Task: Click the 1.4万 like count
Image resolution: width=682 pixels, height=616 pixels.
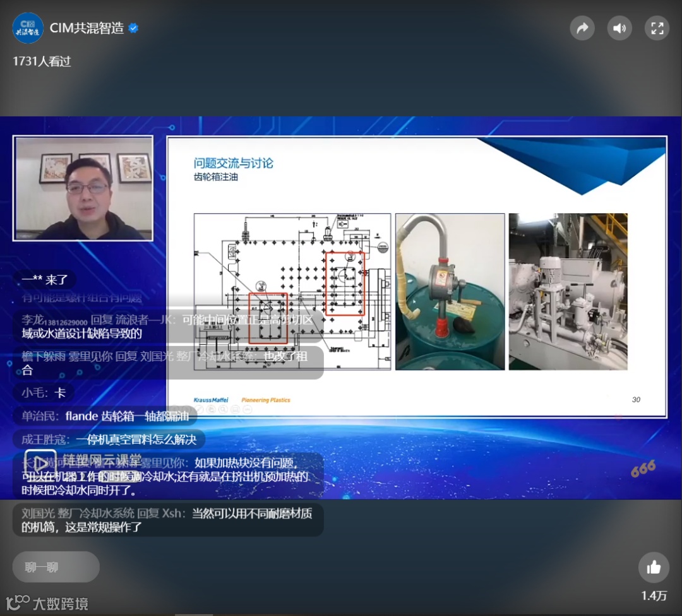Action: click(654, 596)
